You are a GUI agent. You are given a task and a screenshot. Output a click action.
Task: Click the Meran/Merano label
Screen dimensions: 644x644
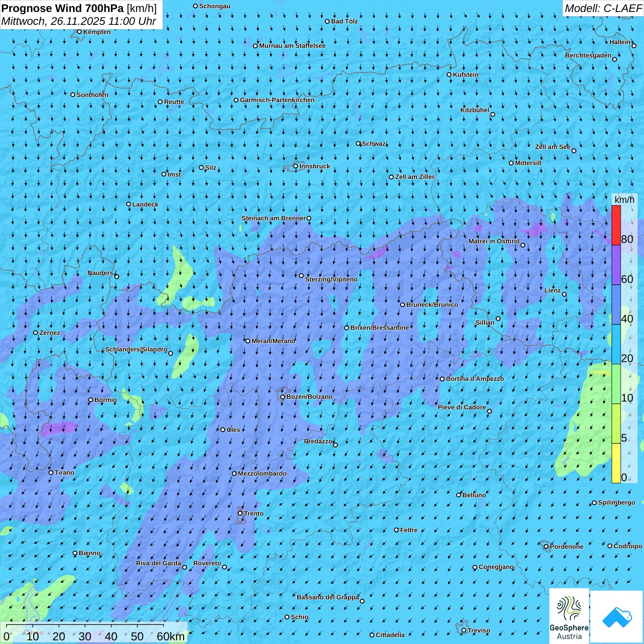(273, 341)
